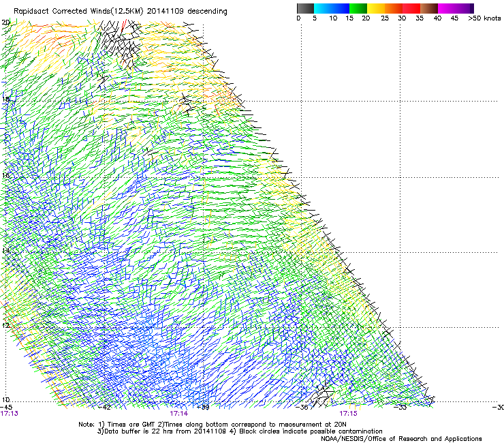504x443 pixels.
Task: Click the '-39' longitude axis label
Action: (203, 407)
